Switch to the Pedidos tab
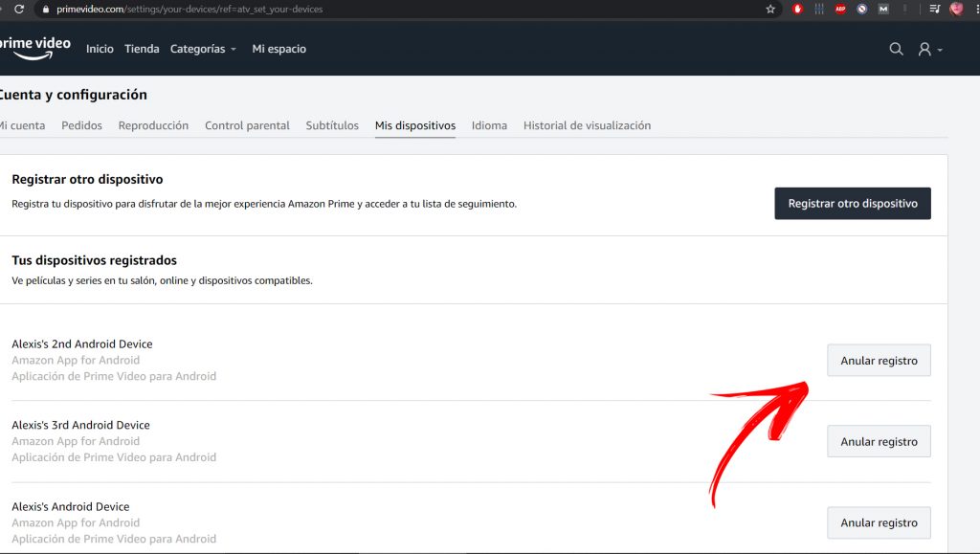Viewport: 980px width, 554px height. tap(82, 125)
